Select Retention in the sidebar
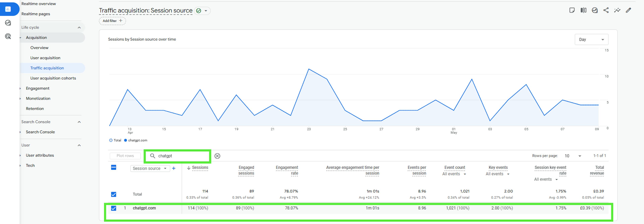Viewport: 644px width, 224px height. pyautogui.click(x=35, y=109)
